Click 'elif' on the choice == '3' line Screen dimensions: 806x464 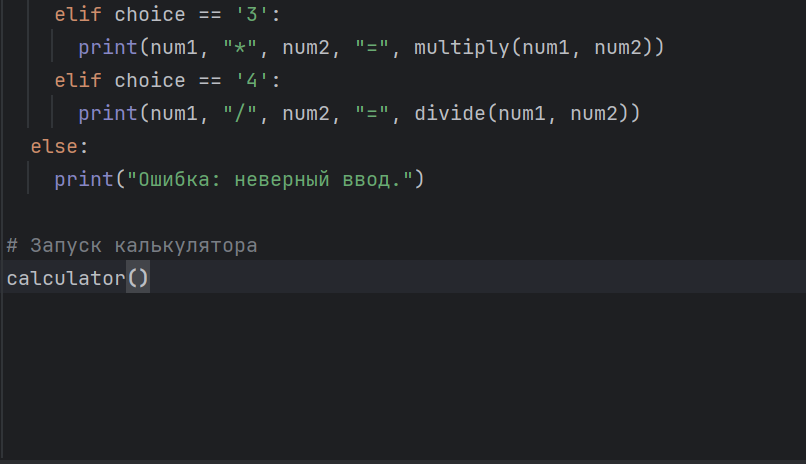(78, 14)
